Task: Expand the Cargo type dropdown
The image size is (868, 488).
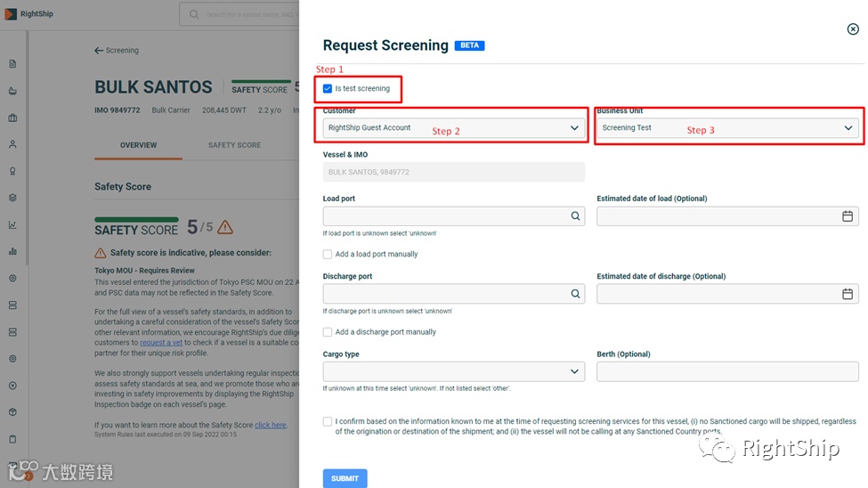Action: [x=574, y=371]
